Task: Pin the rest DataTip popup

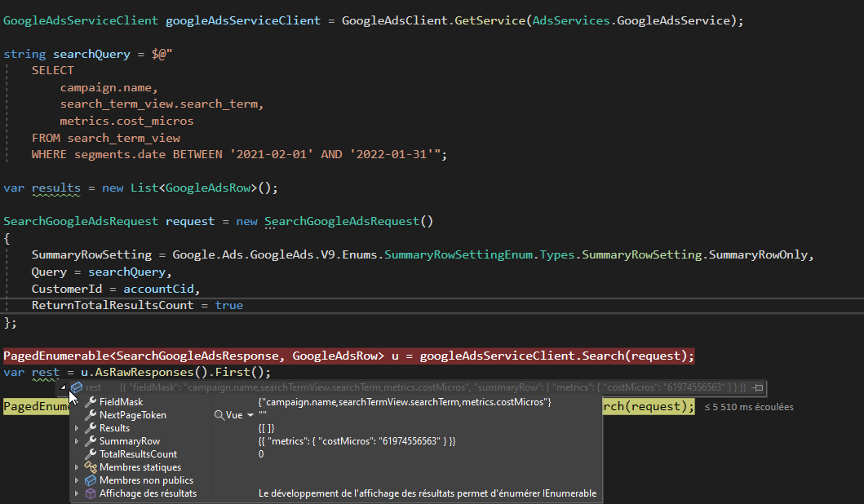Action: [760, 387]
